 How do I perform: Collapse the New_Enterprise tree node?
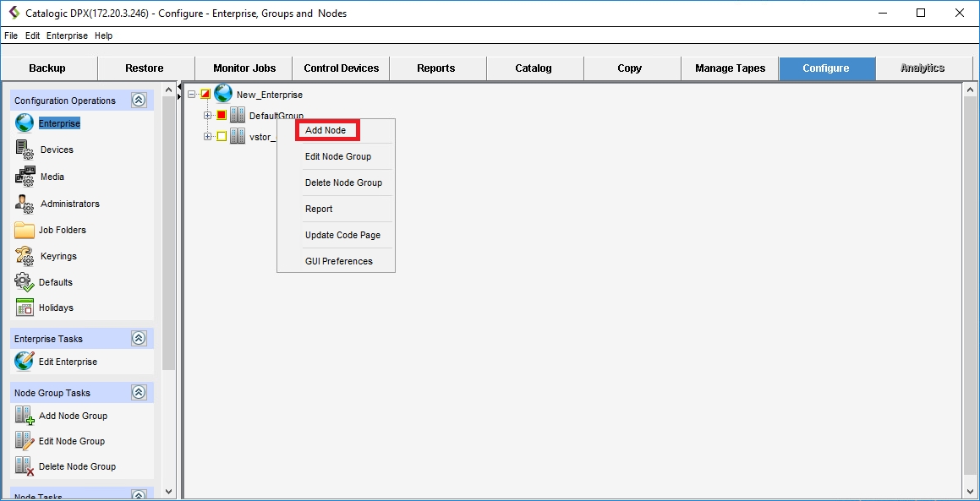tap(192, 95)
